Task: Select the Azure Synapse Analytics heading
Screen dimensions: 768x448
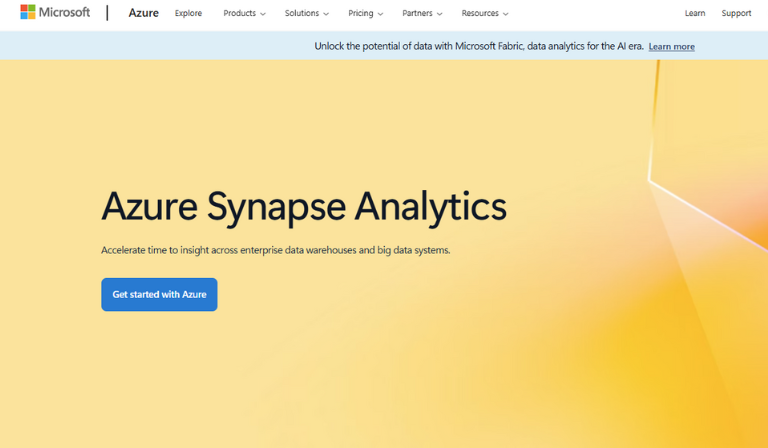Action: click(304, 207)
